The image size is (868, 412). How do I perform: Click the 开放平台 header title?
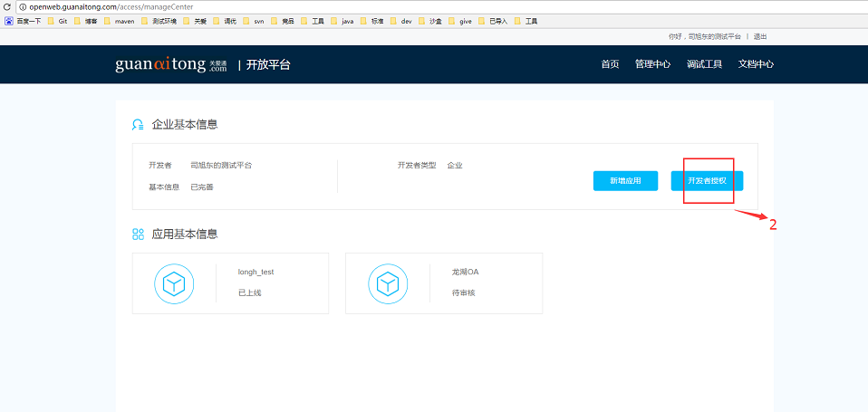[x=268, y=64]
